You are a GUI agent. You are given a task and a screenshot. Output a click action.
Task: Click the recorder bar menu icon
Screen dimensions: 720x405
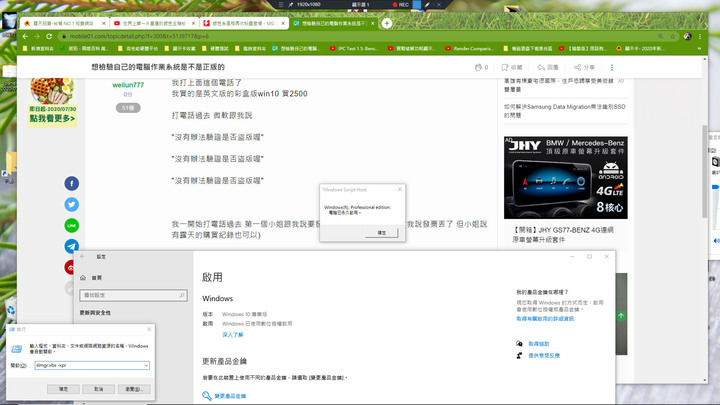coord(281,5)
